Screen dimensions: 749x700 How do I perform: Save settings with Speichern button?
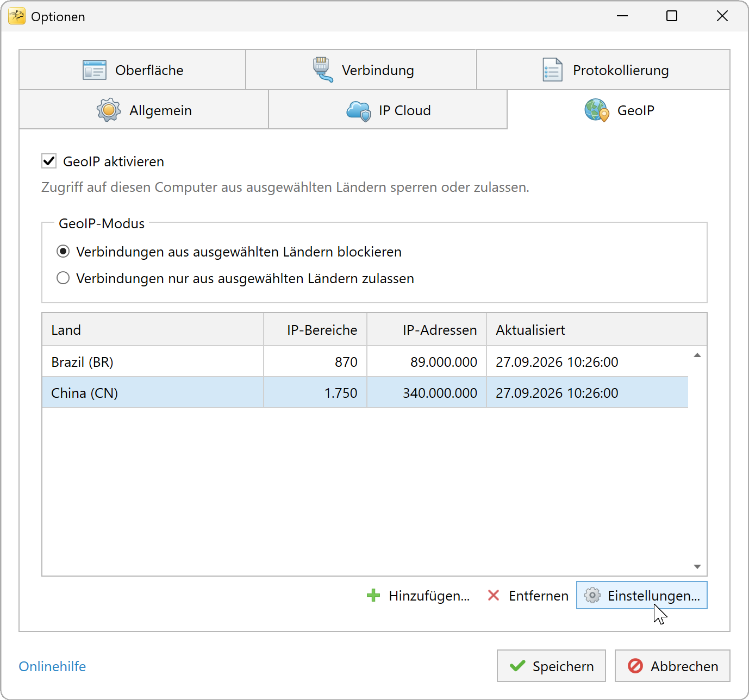point(551,666)
